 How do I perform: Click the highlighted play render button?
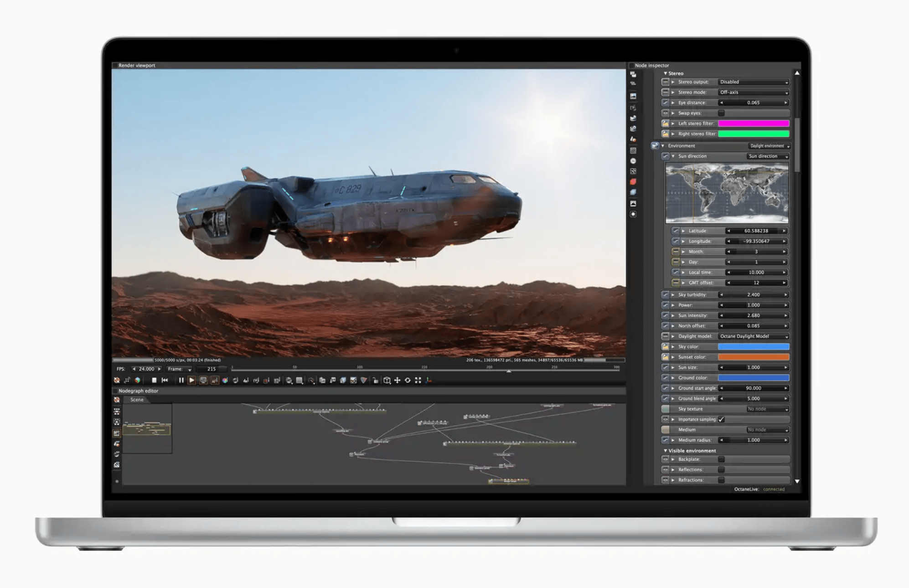[x=191, y=380]
